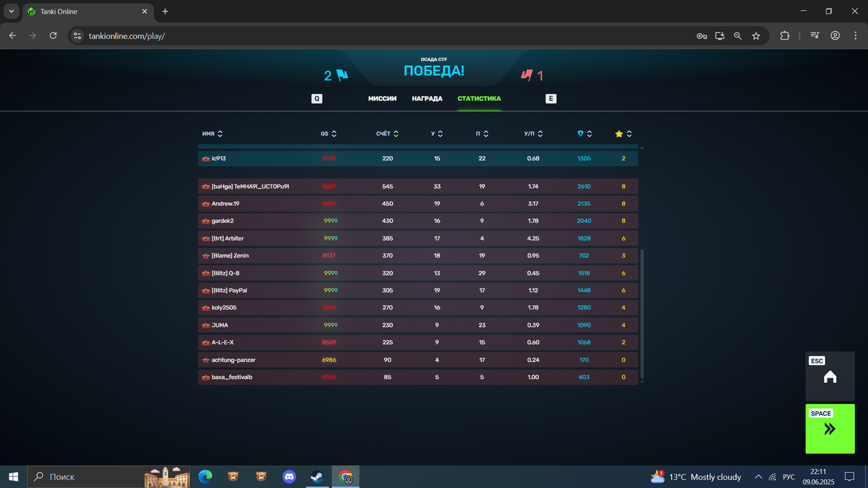Click the E next-tab key hint
The image size is (868, 488).
pos(551,98)
